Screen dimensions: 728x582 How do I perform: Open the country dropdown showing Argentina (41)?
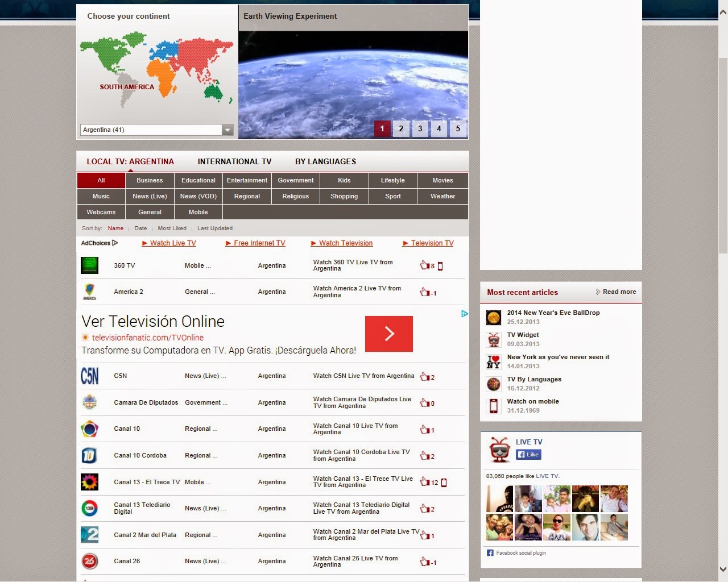(x=157, y=130)
